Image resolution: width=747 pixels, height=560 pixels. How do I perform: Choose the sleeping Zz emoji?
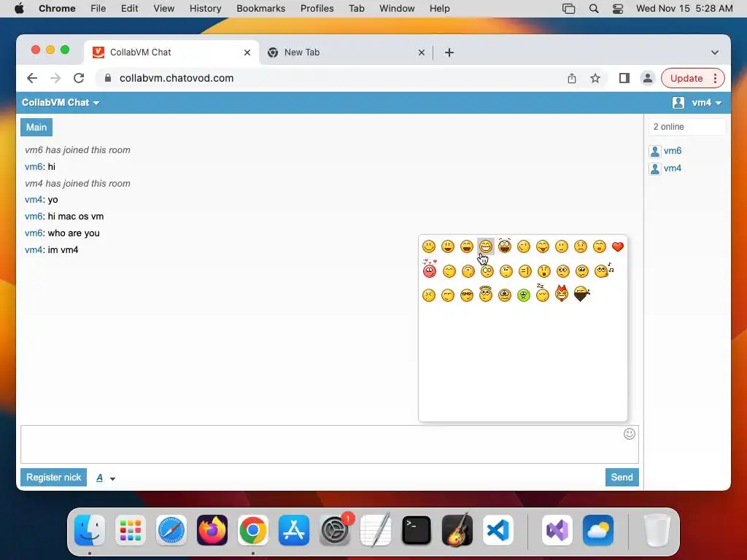click(x=542, y=294)
